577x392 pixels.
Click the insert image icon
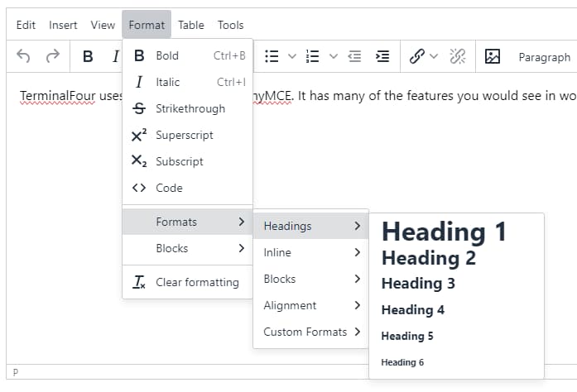(x=493, y=56)
